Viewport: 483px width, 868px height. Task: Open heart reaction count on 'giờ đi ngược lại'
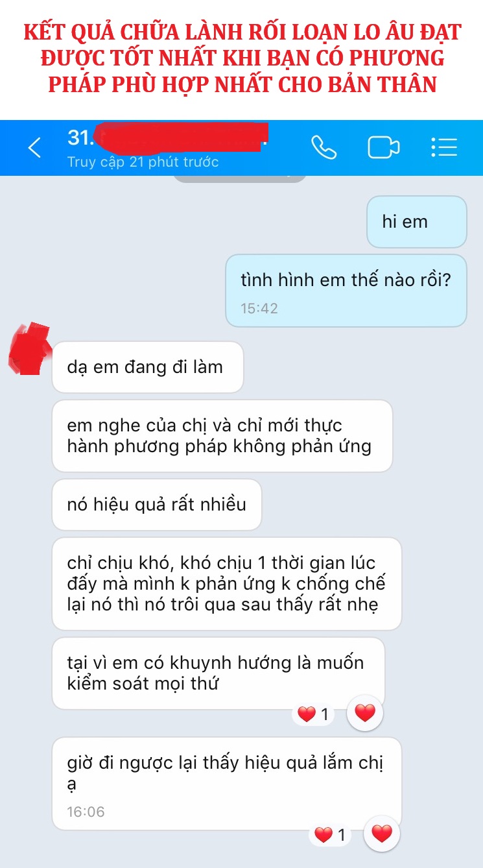click(331, 835)
